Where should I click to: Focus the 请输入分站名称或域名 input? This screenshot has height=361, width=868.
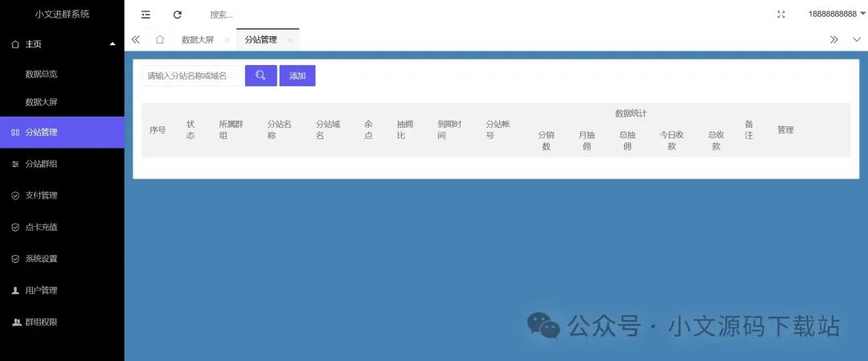[x=191, y=76]
